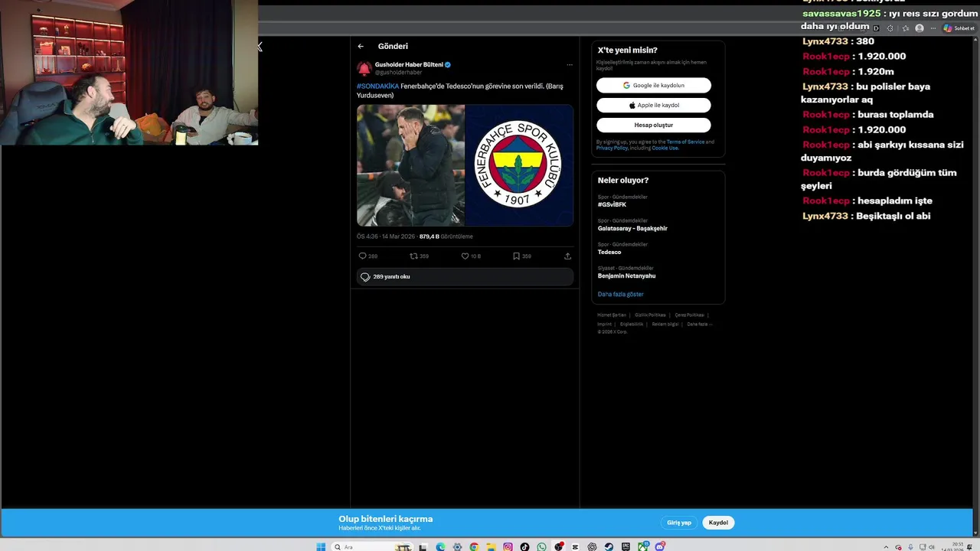Open Google Chrome from taskbar

point(474,546)
